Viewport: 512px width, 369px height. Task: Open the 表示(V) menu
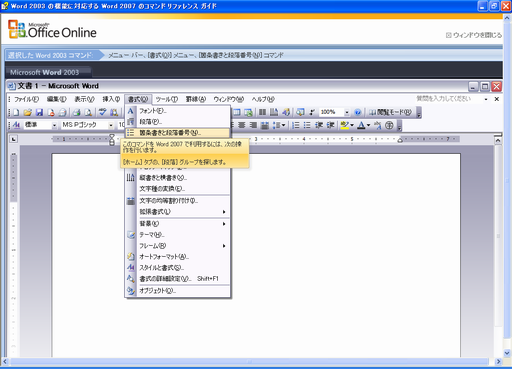coord(84,99)
